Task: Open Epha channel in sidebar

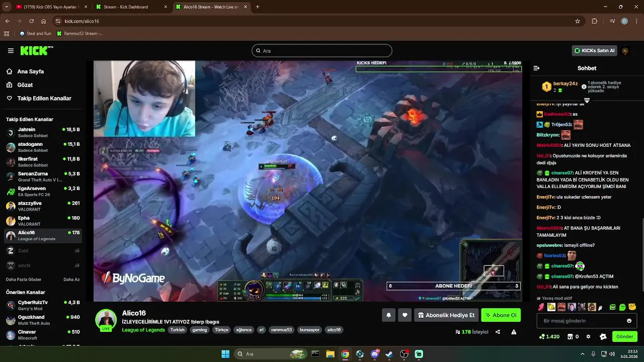Action: pos(43,221)
